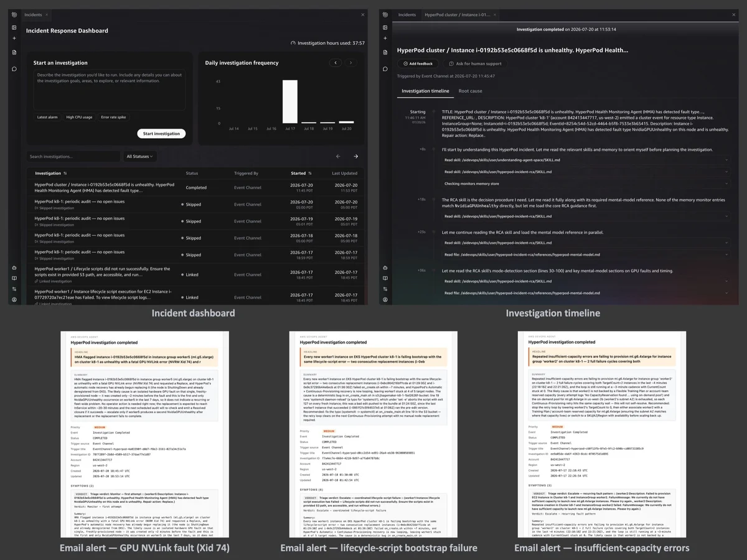
Task: Expand the Checking monitors memory store step
Action: [x=585, y=184]
